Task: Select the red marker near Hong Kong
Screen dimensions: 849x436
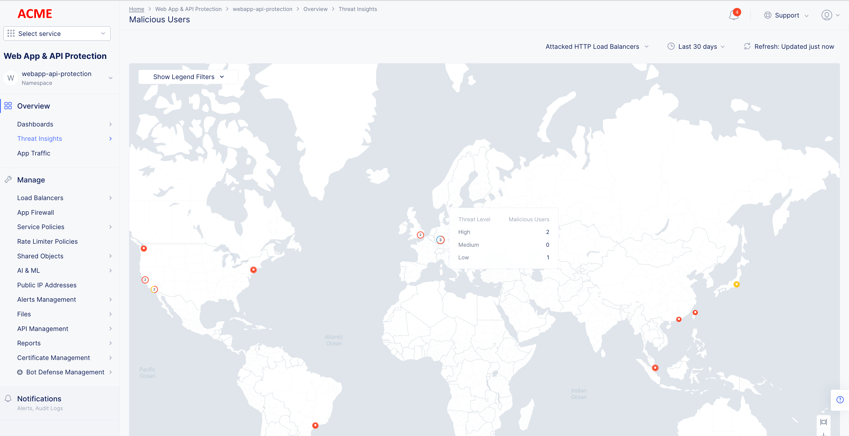Action: click(679, 320)
